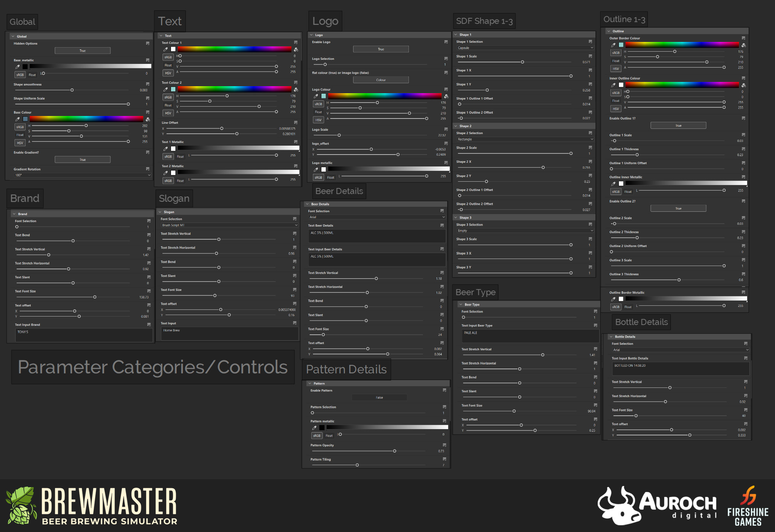This screenshot has height=532, width=775.
Task: Open the Shape 1 Selection Capsule dropdown
Action: coord(525,48)
